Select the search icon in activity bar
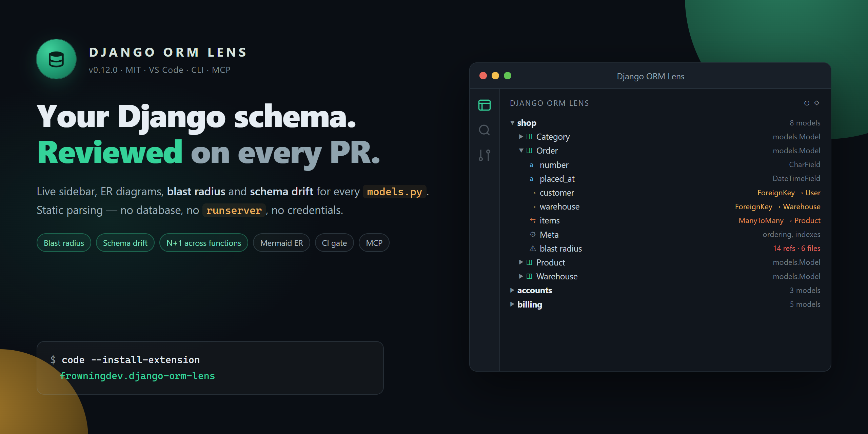This screenshot has width=868, height=434. (484, 130)
